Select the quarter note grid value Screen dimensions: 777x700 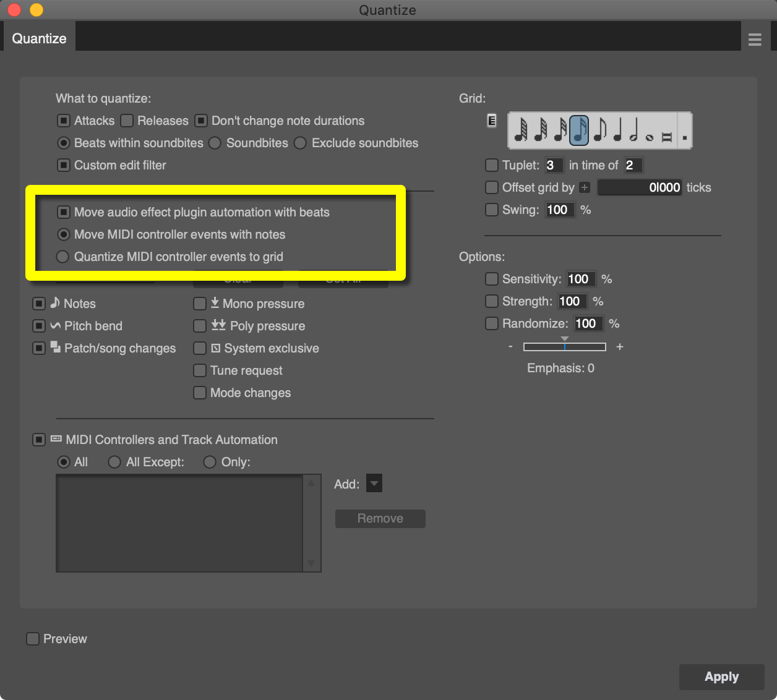617,131
